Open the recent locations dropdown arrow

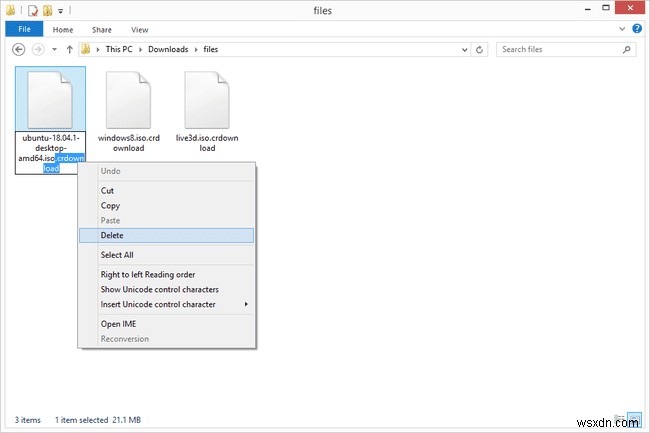tap(54, 50)
